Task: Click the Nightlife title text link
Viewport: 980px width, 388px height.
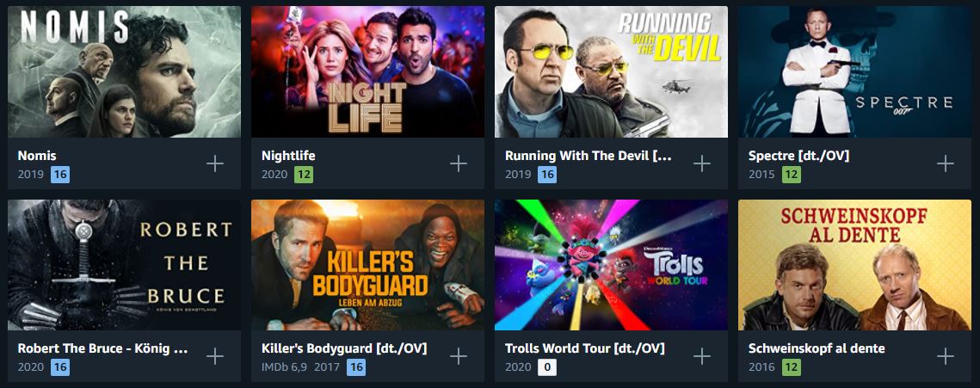Action: (288, 156)
